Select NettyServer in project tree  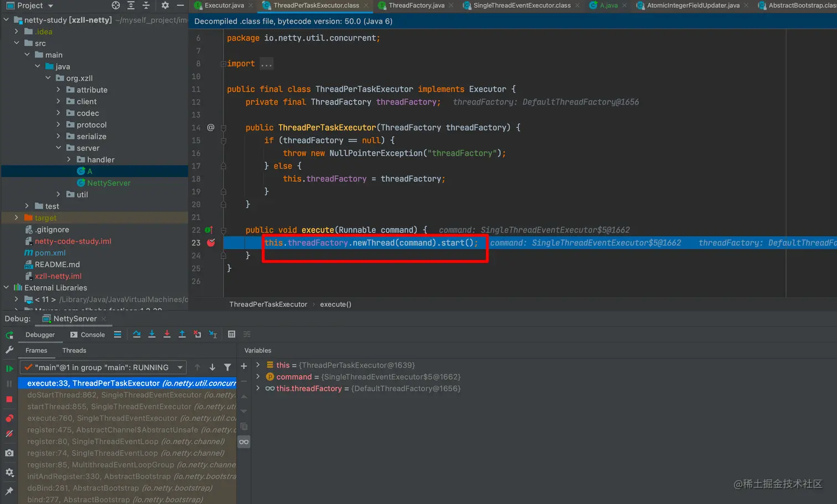[108, 183]
